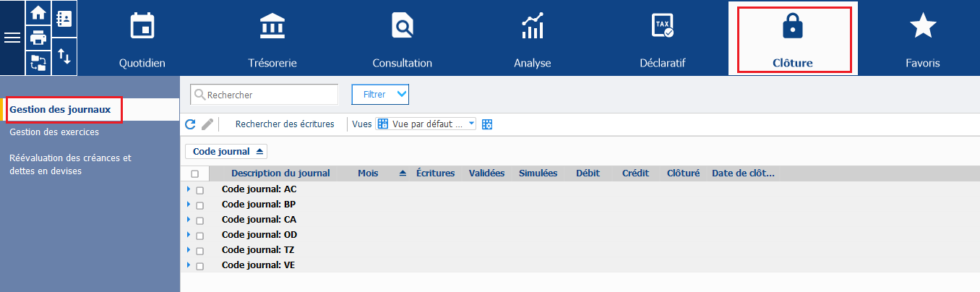Click the grid view settings icon

click(488, 124)
